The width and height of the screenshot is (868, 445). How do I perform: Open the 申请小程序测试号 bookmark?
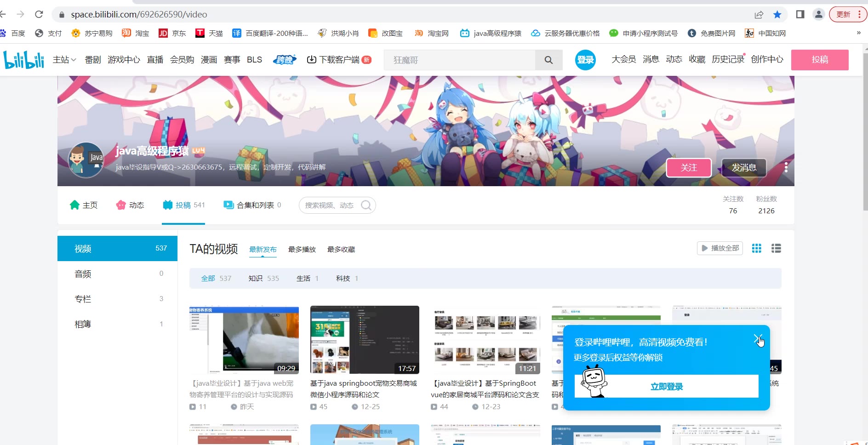click(x=644, y=33)
